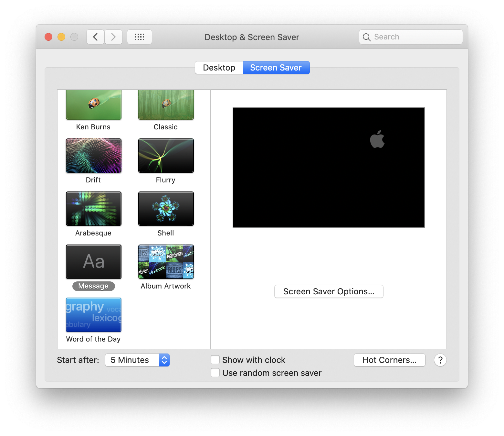Choose the Drift screen saver thumbnail
Image resolution: width=504 pixels, height=436 pixels.
coord(94,156)
